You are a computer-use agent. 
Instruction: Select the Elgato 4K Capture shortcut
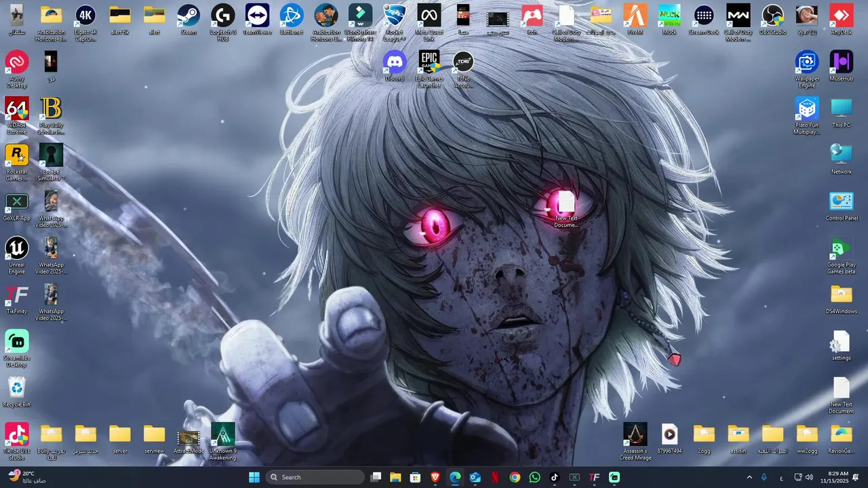click(x=85, y=23)
